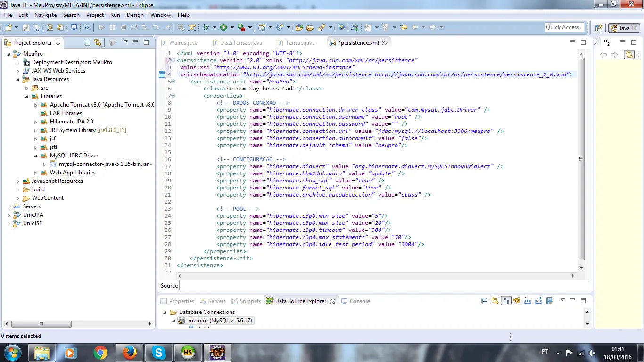This screenshot has width=644, height=362.
Task: Open the Navigate menu
Action: 45,15
